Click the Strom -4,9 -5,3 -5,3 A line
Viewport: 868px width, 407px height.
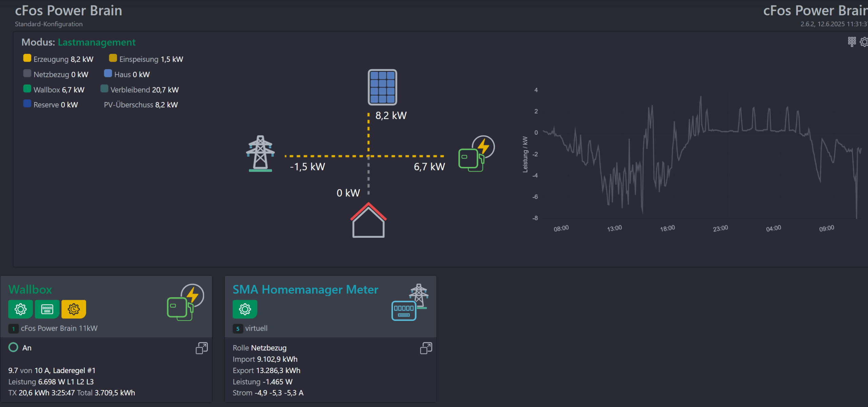(x=268, y=393)
